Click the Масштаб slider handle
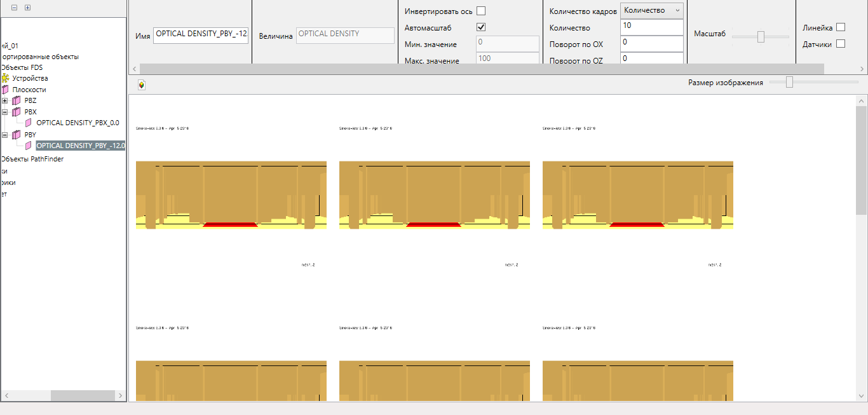This screenshot has width=868, height=415. tap(761, 37)
